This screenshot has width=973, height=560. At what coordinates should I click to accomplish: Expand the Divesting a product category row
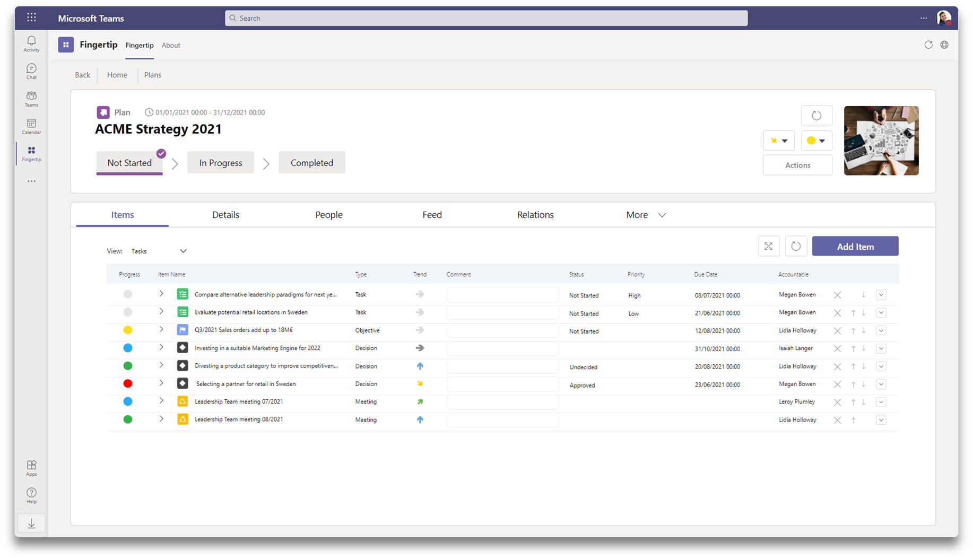pos(161,365)
